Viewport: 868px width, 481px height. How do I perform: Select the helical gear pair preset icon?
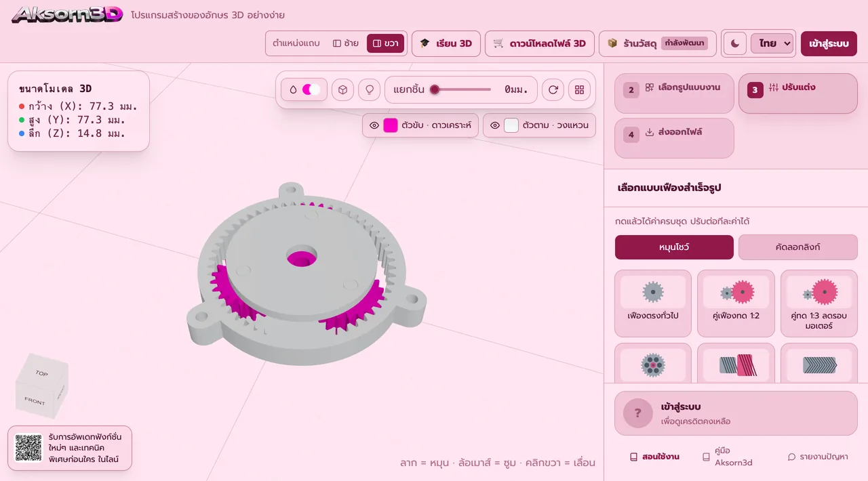coord(737,366)
